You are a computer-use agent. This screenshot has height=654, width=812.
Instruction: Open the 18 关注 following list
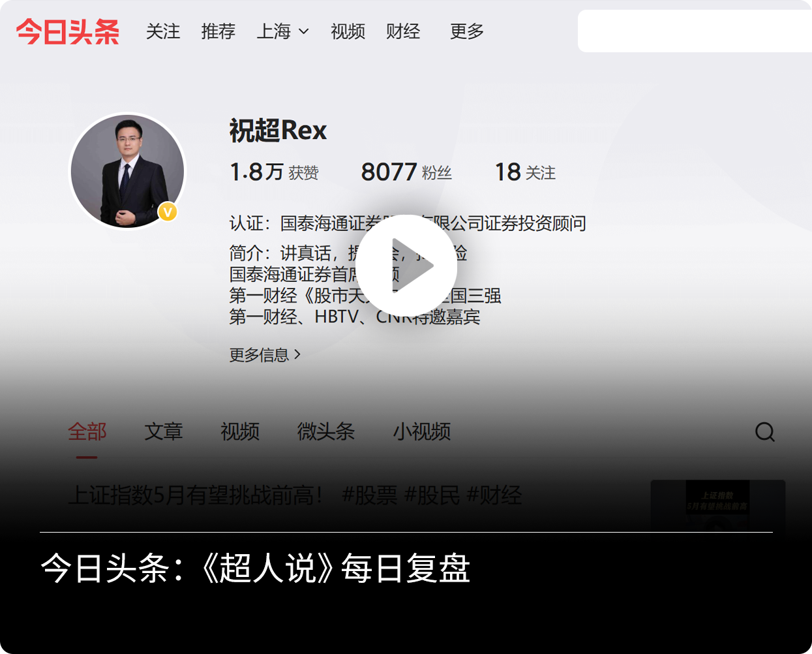(x=525, y=172)
